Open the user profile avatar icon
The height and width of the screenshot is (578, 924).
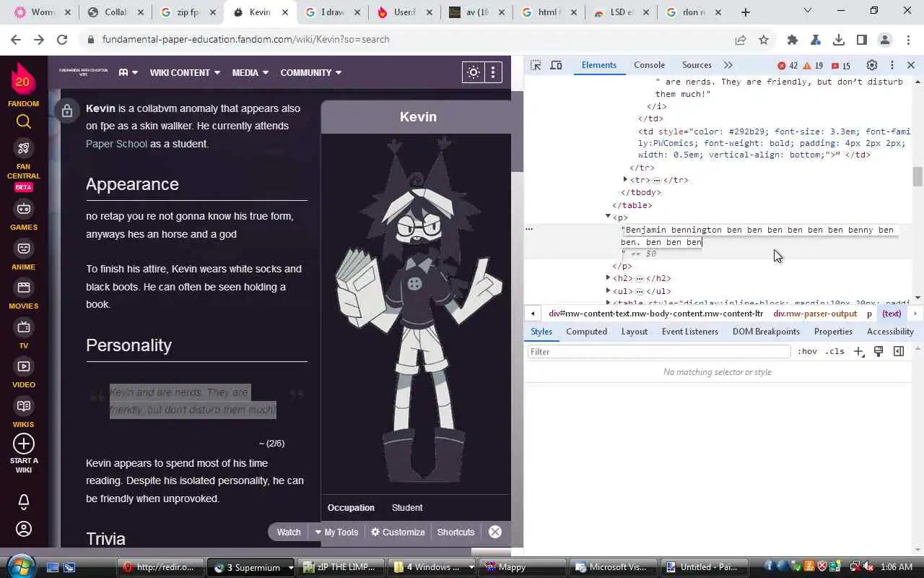[x=23, y=530]
